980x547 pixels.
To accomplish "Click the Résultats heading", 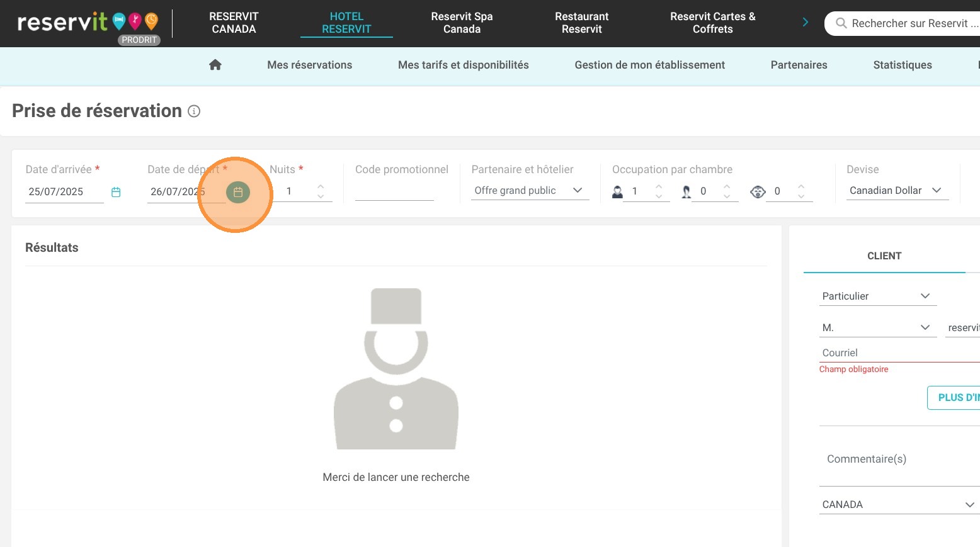I will (x=52, y=247).
